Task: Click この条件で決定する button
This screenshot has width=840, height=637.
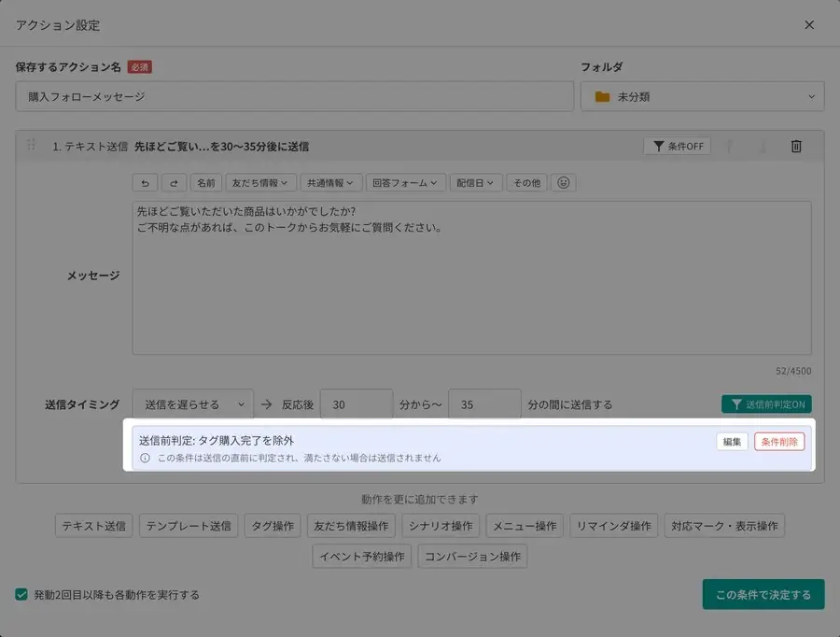Action: [763, 594]
